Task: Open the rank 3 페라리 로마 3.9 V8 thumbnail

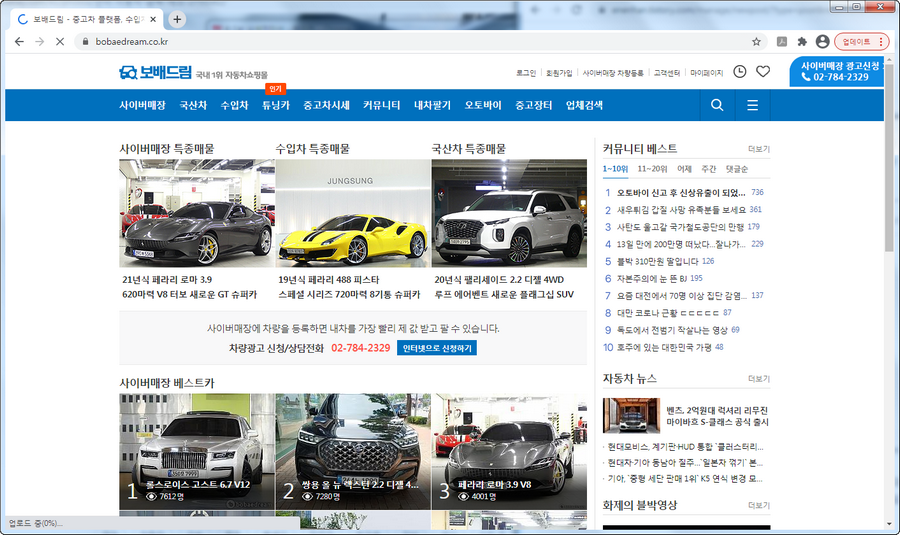Action: [x=509, y=451]
